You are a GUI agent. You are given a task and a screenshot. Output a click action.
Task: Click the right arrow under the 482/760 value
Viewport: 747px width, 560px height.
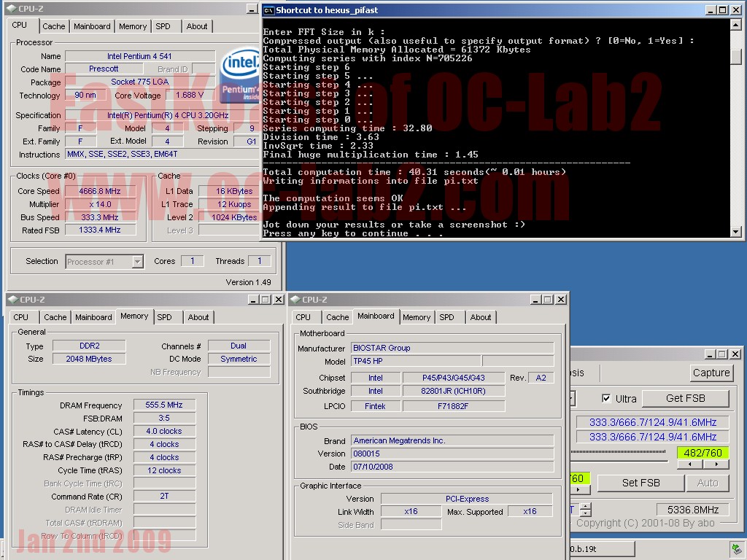click(716, 464)
